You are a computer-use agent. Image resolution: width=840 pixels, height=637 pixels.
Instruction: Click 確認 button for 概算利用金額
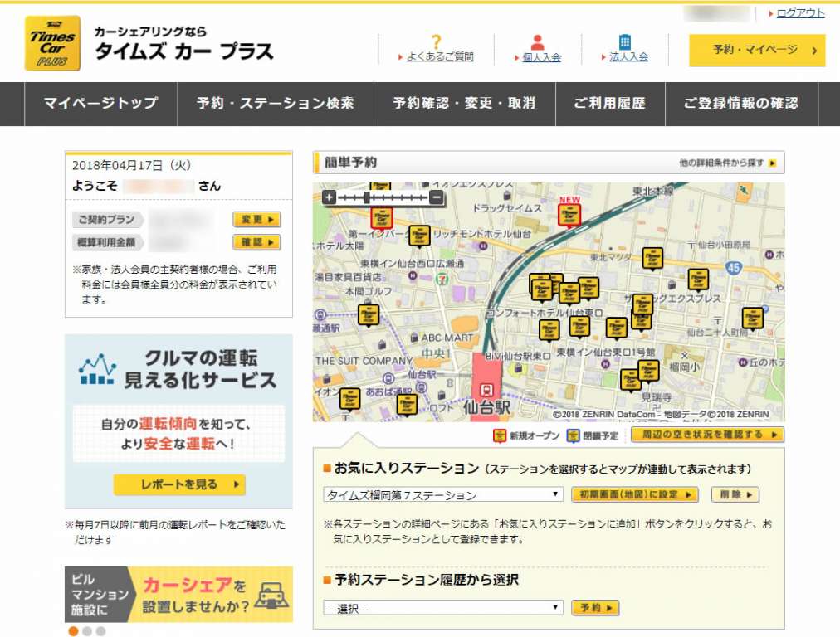(x=256, y=242)
